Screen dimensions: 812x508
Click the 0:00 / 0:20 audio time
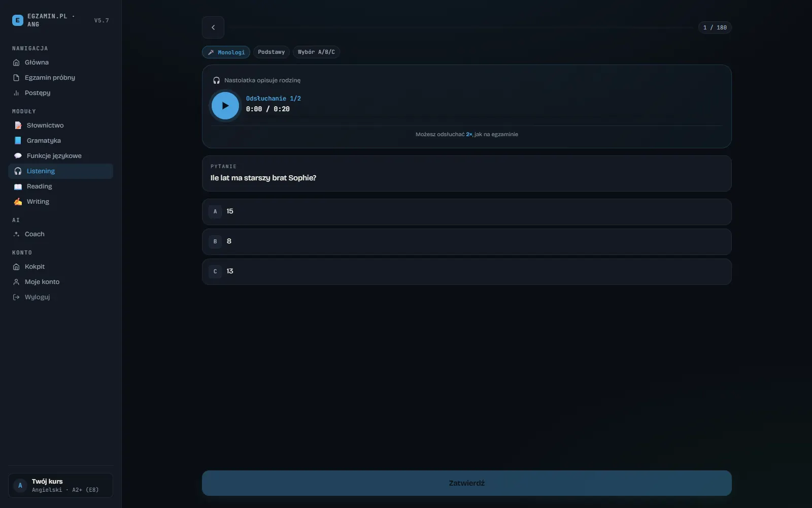click(268, 109)
